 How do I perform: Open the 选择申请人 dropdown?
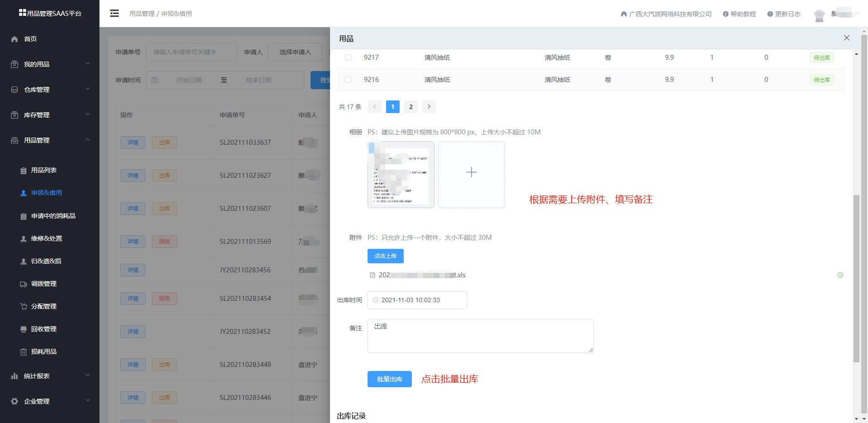295,52
